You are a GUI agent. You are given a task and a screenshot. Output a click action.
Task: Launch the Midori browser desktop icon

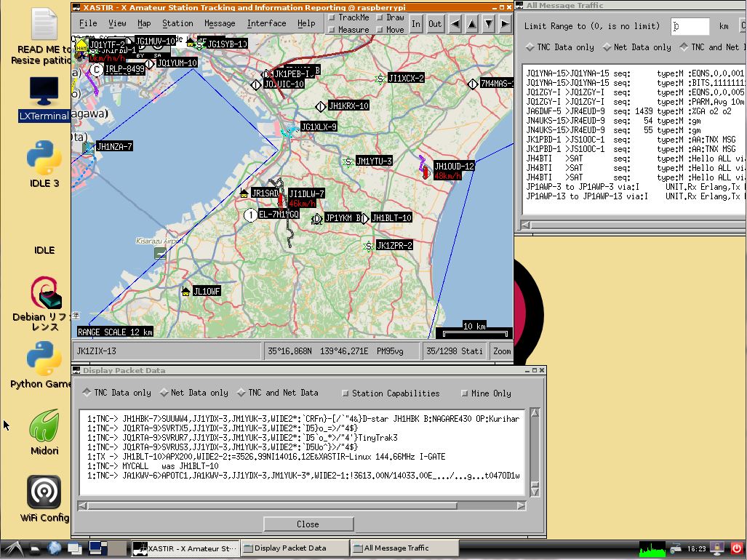(44, 426)
